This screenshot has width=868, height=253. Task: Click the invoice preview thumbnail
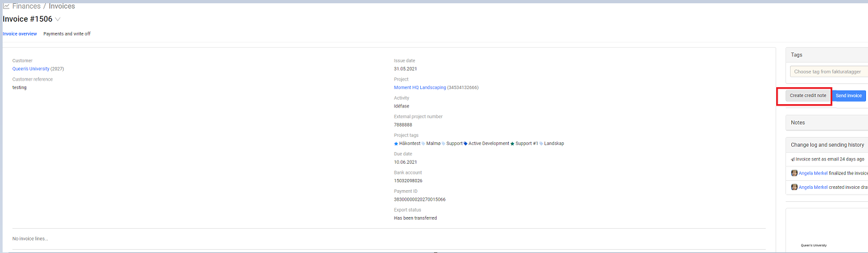point(827,231)
